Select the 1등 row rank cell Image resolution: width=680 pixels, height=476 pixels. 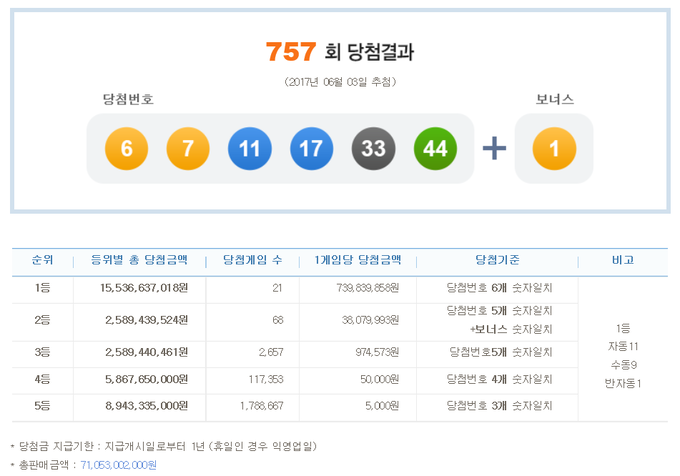click(44, 287)
